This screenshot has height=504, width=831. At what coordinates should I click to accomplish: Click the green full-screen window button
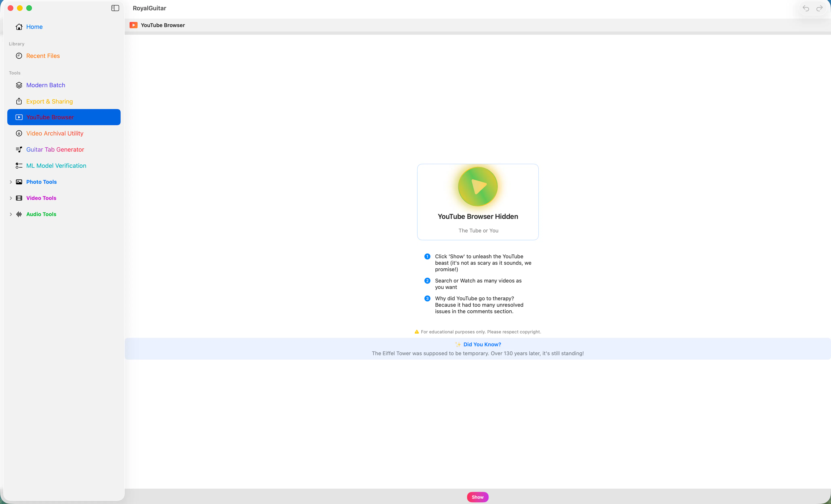coord(29,8)
